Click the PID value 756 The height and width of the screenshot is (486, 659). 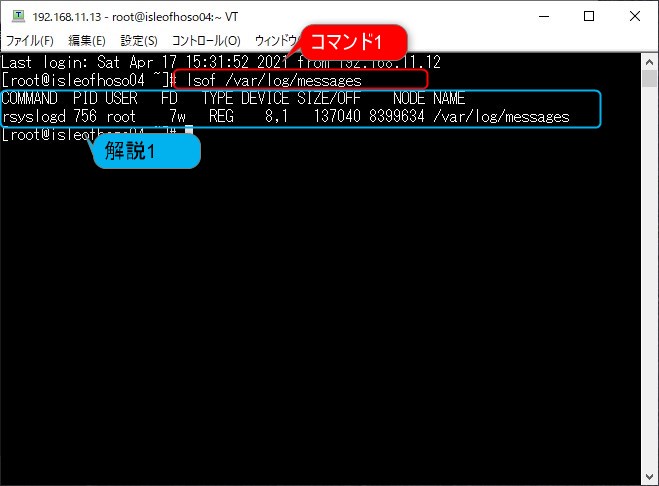[85, 116]
